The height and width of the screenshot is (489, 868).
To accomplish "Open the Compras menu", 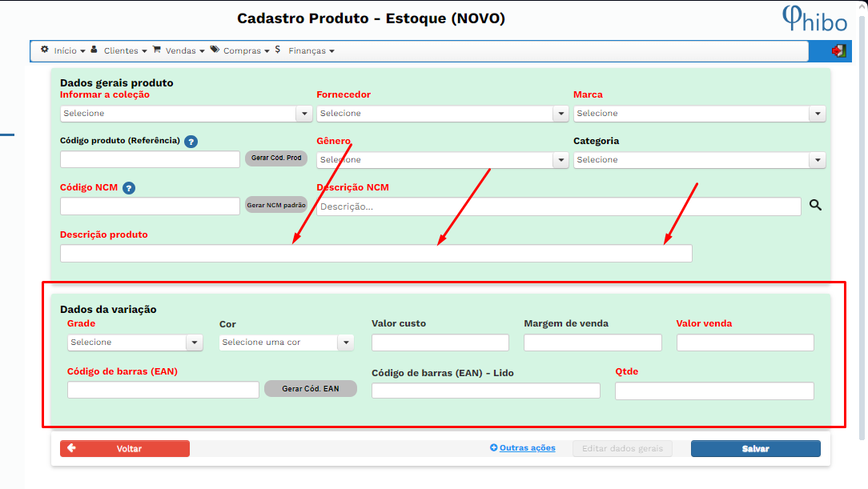I will 241,50.
